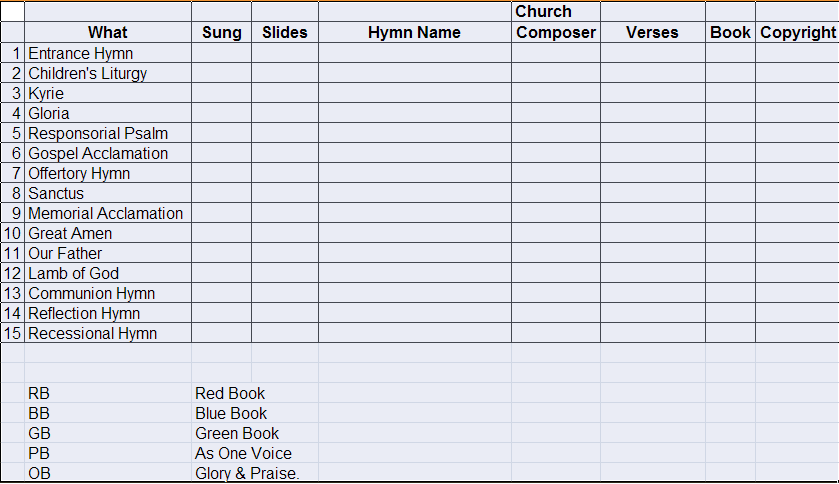
Task: Click the 'Verses' header cell
Action: 653,32
